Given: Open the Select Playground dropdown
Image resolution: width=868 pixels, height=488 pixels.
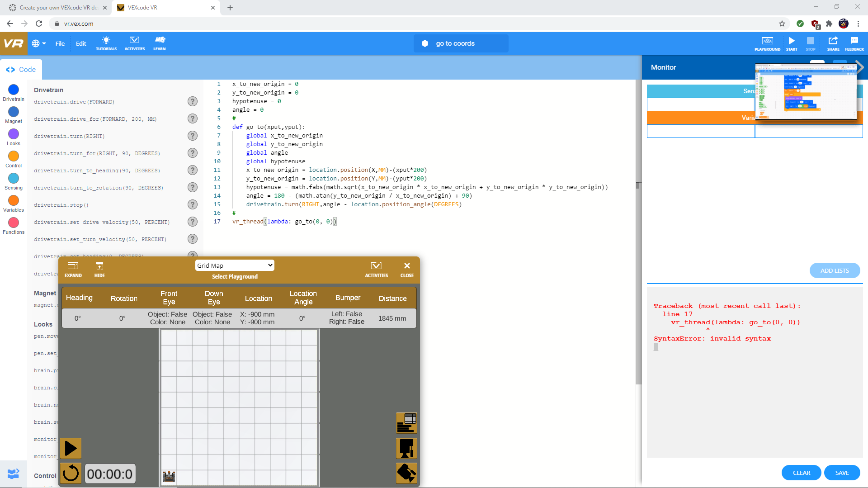Looking at the screenshot, I should pyautogui.click(x=235, y=265).
